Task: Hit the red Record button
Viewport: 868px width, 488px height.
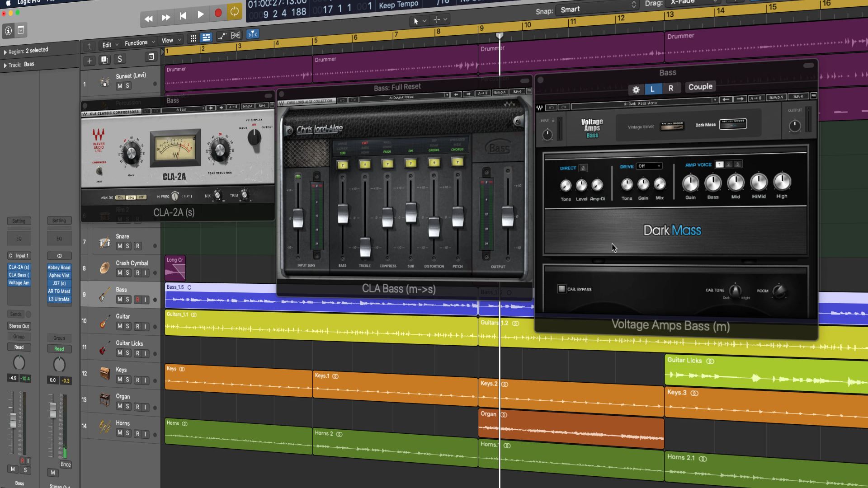Action: 218,13
